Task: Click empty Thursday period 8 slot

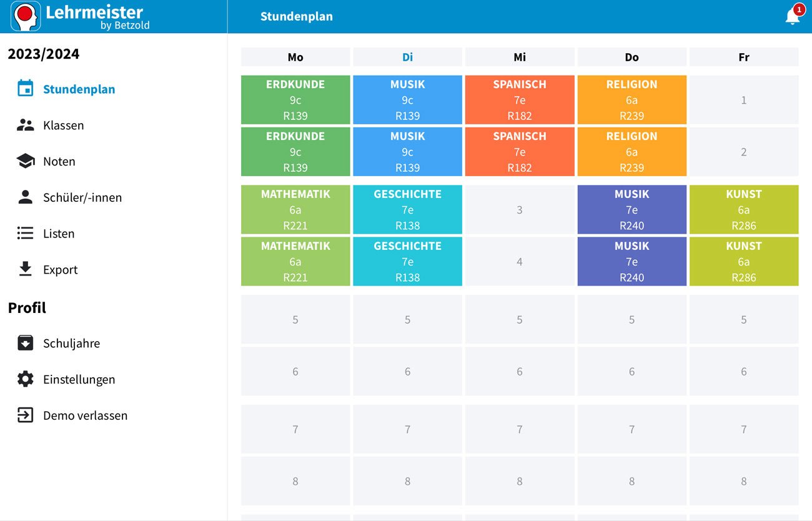Action: 631,481
